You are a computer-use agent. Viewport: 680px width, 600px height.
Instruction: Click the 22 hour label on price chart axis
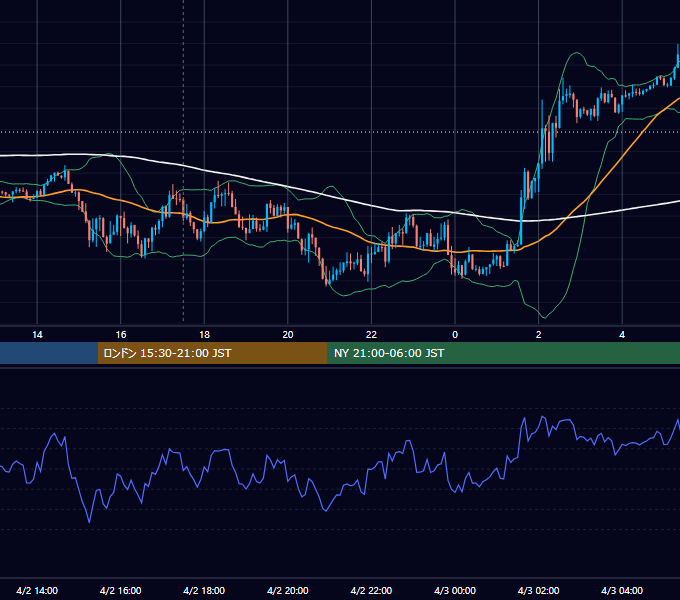(371, 335)
